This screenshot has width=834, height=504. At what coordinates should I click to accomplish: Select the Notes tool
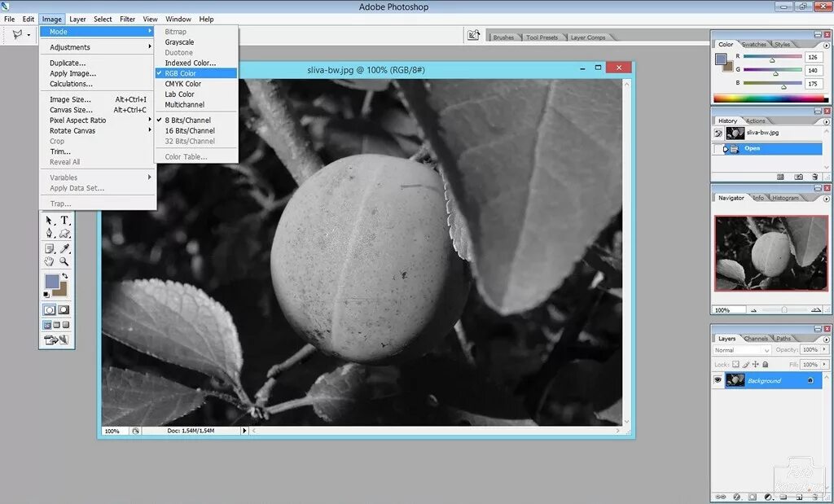[x=49, y=248]
